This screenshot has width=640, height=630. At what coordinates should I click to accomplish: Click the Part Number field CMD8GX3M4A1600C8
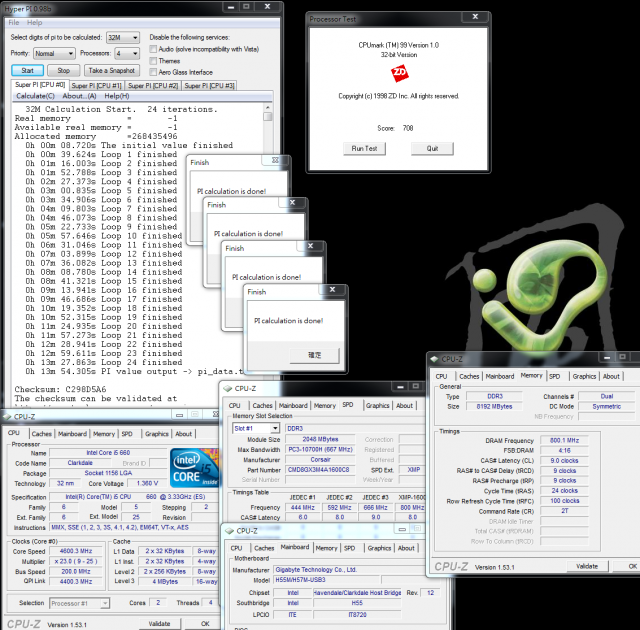click(x=319, y=470)
